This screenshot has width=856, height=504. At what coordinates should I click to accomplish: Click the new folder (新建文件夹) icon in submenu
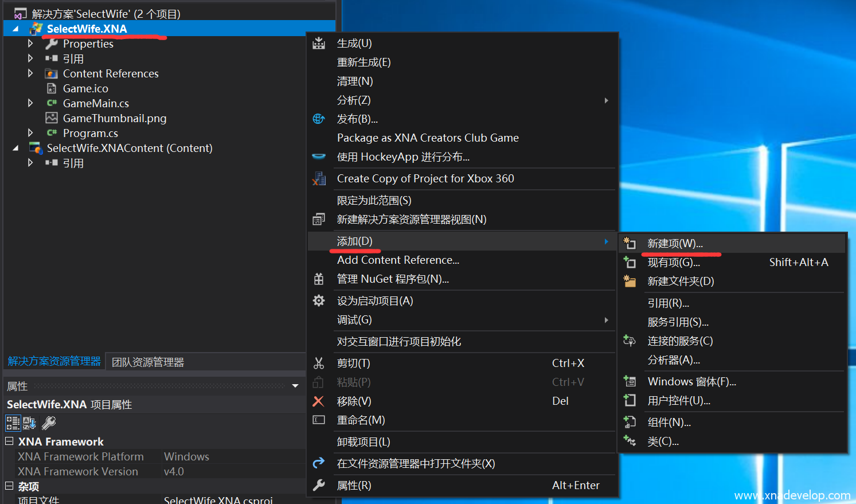tap(630, 282)
